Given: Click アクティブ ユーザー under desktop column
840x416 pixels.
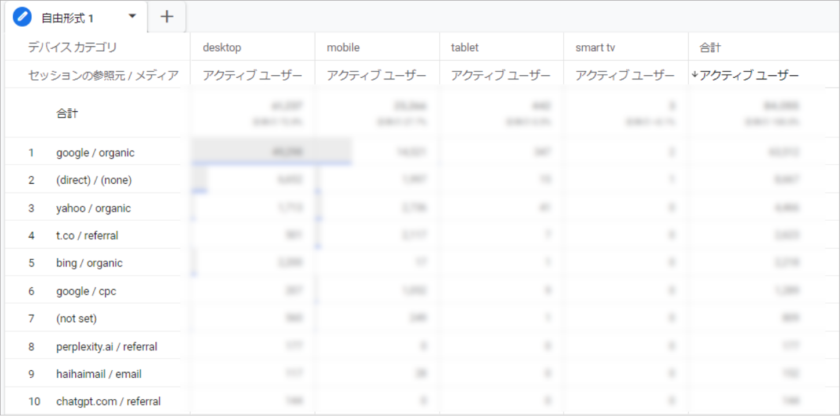Looking at the screenshot, I should 252,75.
